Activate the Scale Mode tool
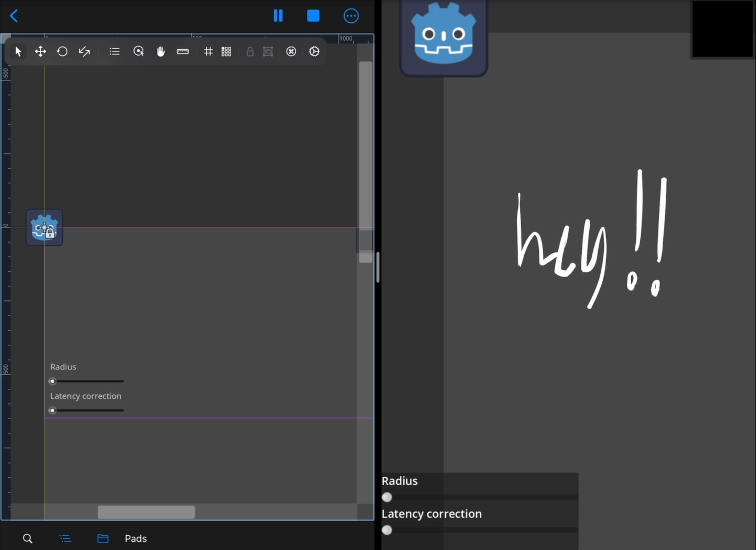The width and height of the screenshot is (756, 550). pos(84,51)
